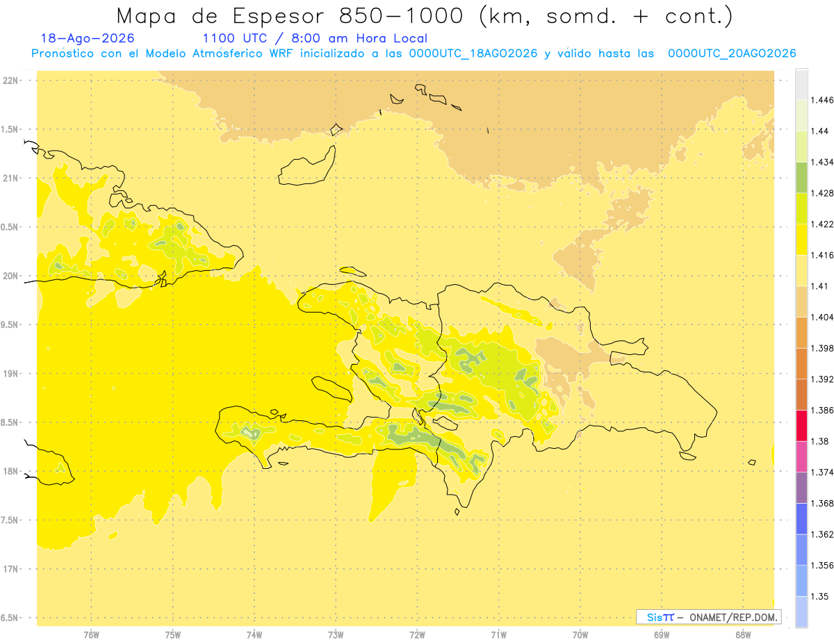Click the 68W longitude axis label

tap(743, 635)
